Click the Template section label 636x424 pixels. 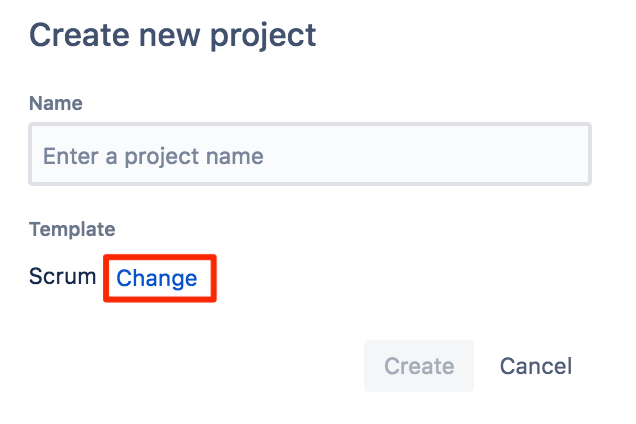[x=72, y=229]
